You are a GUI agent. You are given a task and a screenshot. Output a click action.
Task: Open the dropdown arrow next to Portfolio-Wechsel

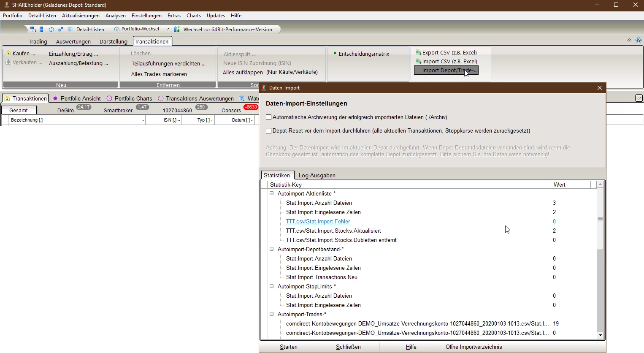coord(168,29)
